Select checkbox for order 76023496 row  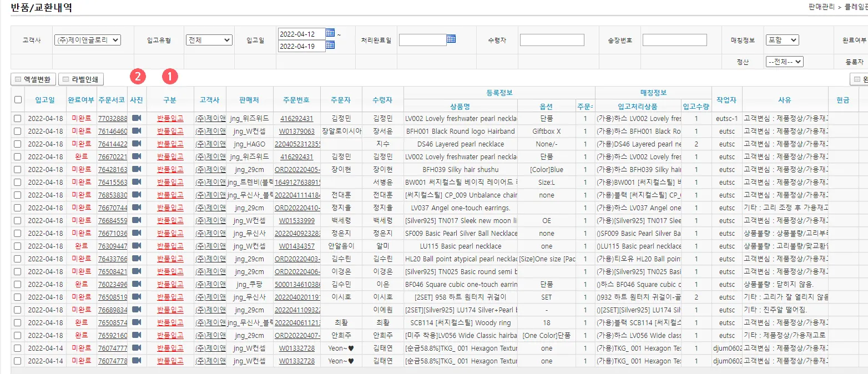pos(18,284)
